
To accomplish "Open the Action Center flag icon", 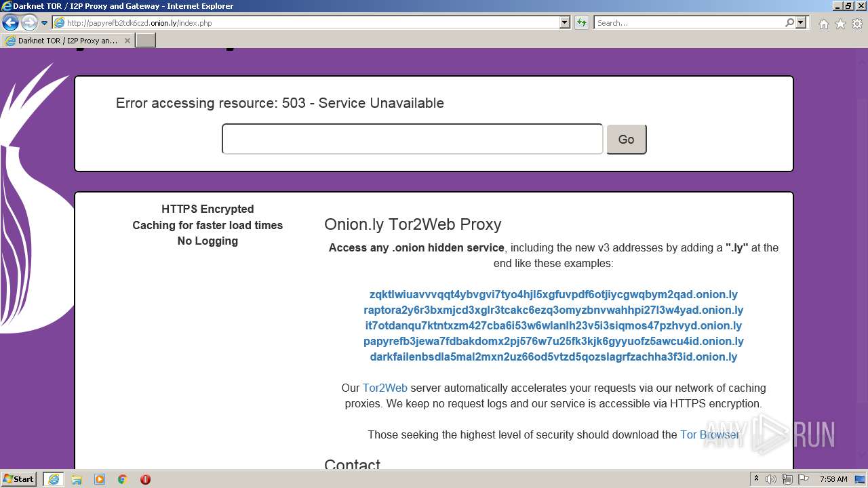I will click(804, 479).
